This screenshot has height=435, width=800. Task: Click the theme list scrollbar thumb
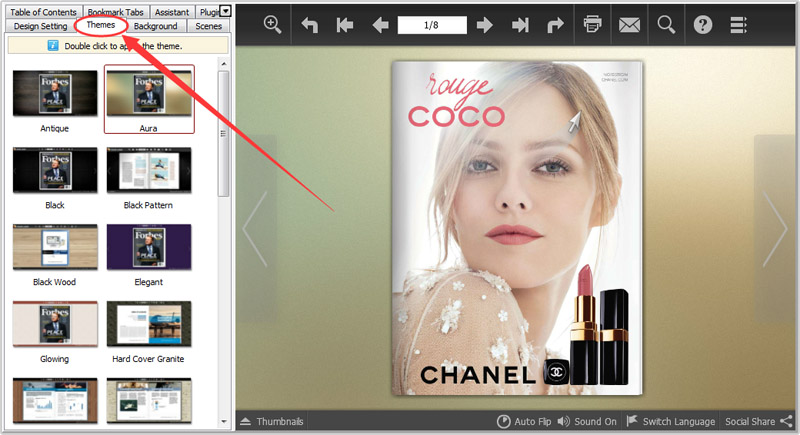(x=223, y=134)
